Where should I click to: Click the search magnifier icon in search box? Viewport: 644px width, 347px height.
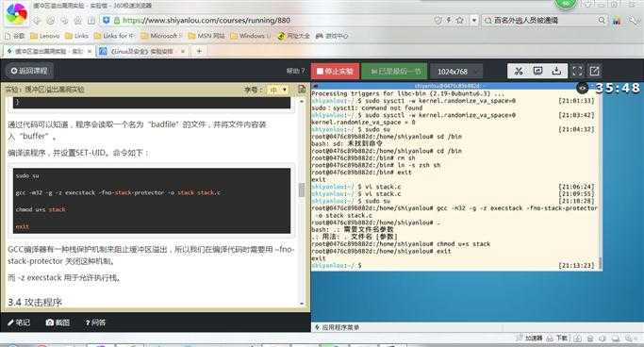pos(601,20)
